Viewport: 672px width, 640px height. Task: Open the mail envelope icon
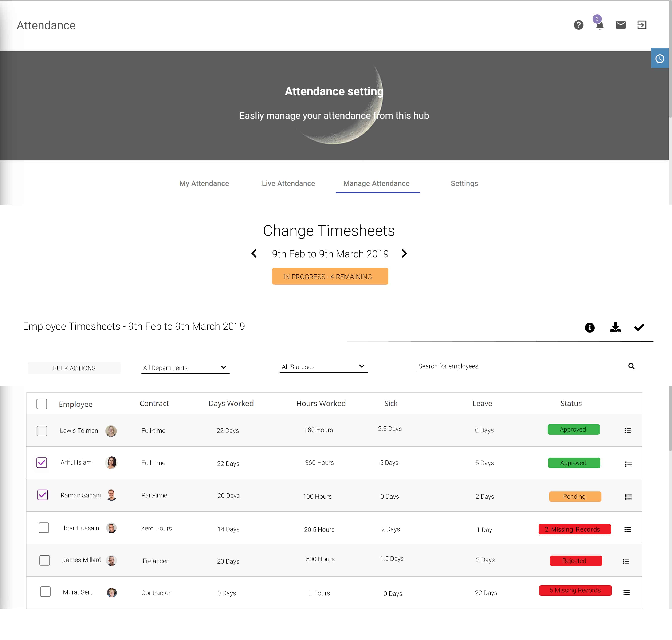coord(620,25)
